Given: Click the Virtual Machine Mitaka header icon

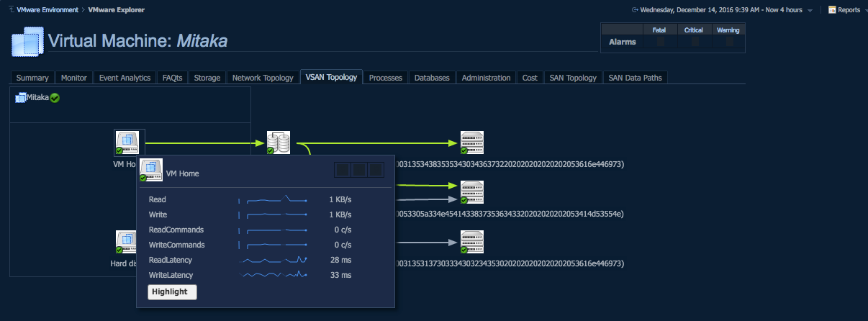Looking at the screenshot, I should click(27, 42).
